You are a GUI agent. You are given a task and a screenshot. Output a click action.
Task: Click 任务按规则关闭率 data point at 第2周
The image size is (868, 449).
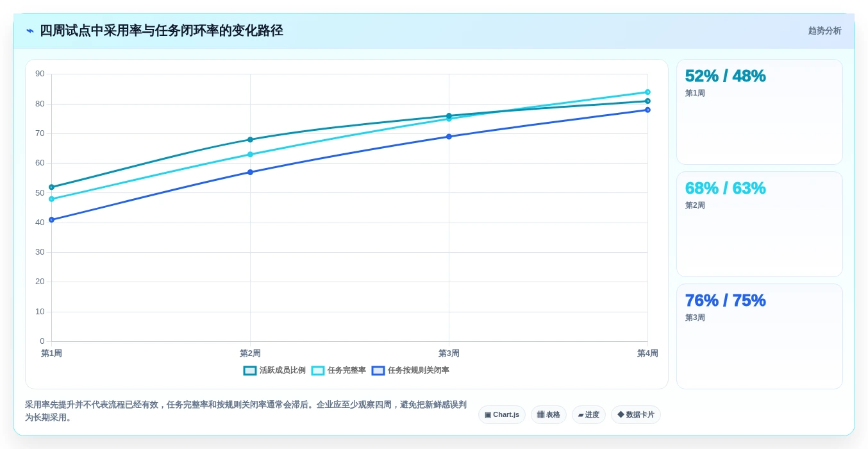[x=250, y=172]
